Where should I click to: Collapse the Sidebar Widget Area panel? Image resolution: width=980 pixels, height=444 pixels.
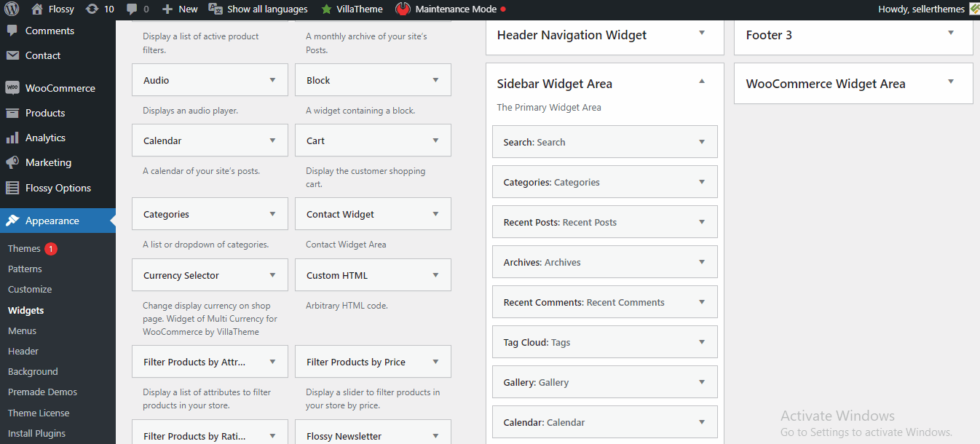(702, 82)
